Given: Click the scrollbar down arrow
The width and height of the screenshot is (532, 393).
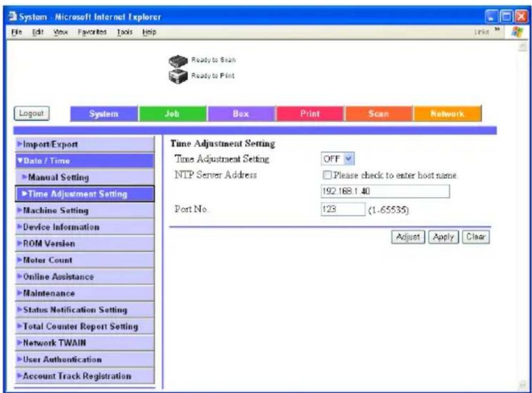Looking at the screenshot, I should 523,384.
